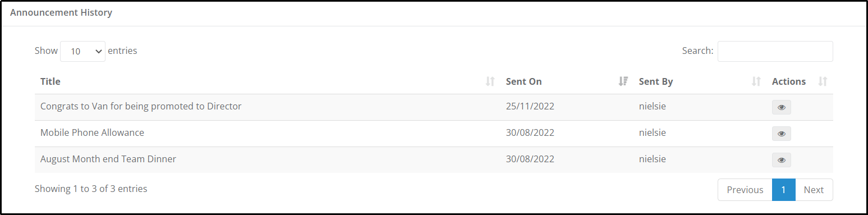
Task: Select page 1 in pagination
Action: 783,190
